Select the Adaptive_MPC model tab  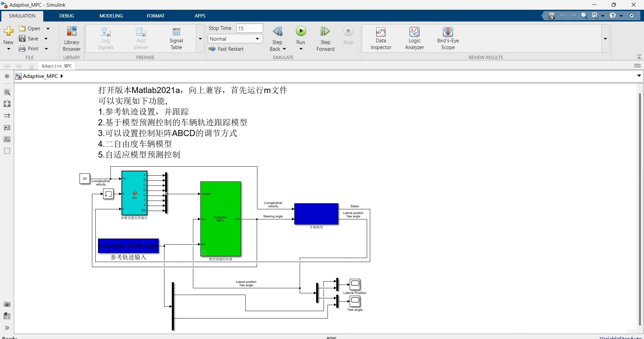click(57, 66)
